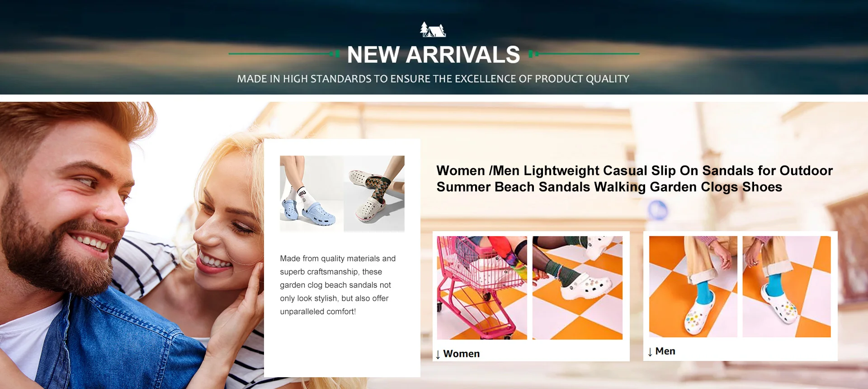This screenshot has width=868, height=389.
Task: Click the down arrow beside Men
Action: (650, 352)
